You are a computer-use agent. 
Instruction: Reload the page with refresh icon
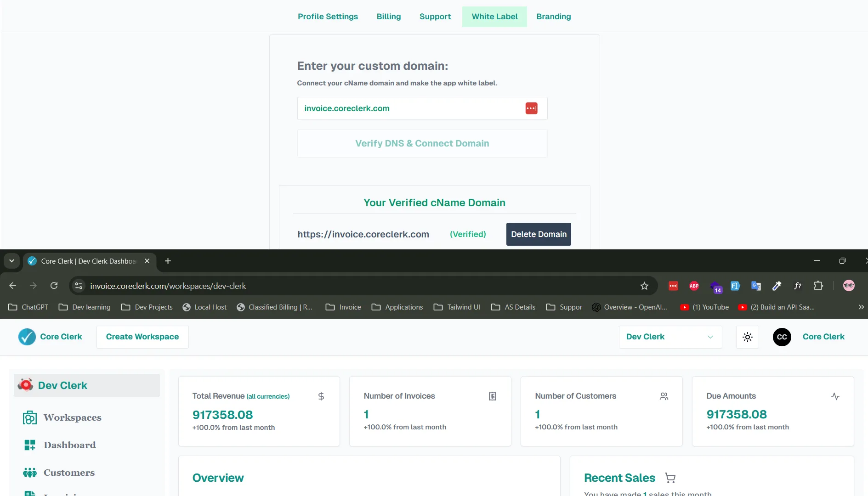click(54, 286)
